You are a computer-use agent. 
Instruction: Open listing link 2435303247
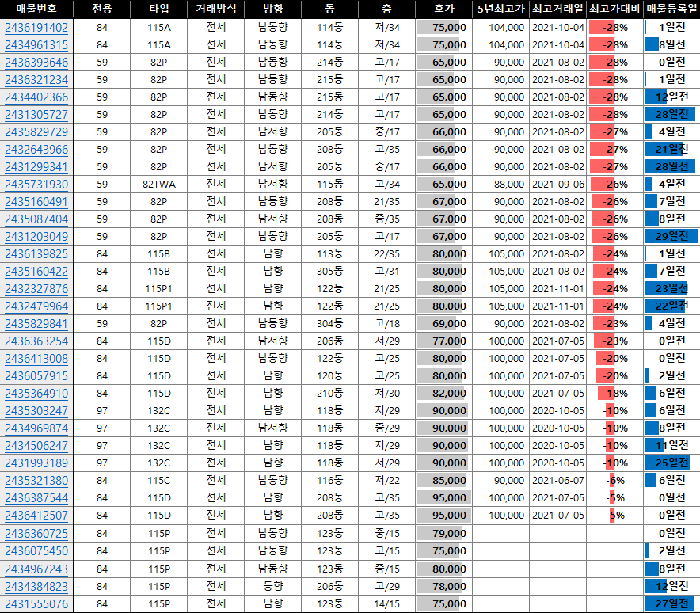point(36,411)
